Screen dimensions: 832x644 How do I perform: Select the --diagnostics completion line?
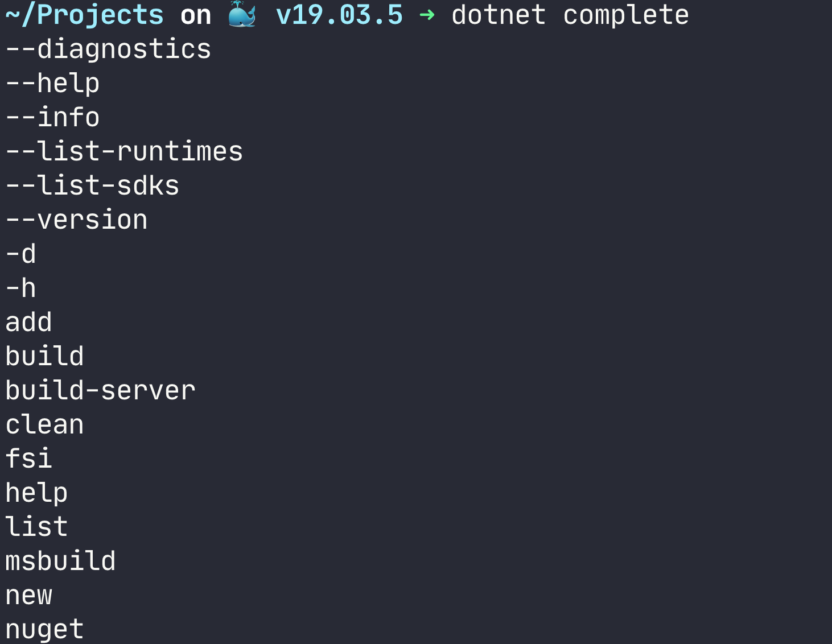tap(108, 49)
